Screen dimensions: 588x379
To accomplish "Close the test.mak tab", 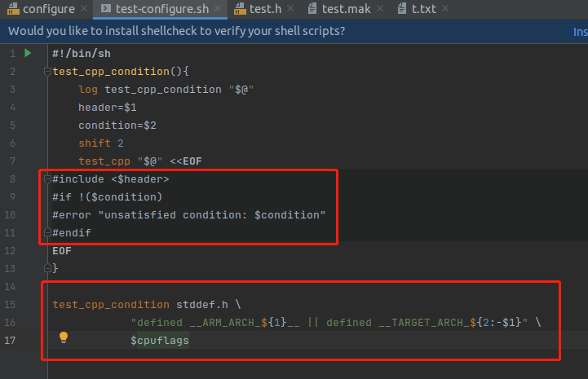I will click(380, 8).
